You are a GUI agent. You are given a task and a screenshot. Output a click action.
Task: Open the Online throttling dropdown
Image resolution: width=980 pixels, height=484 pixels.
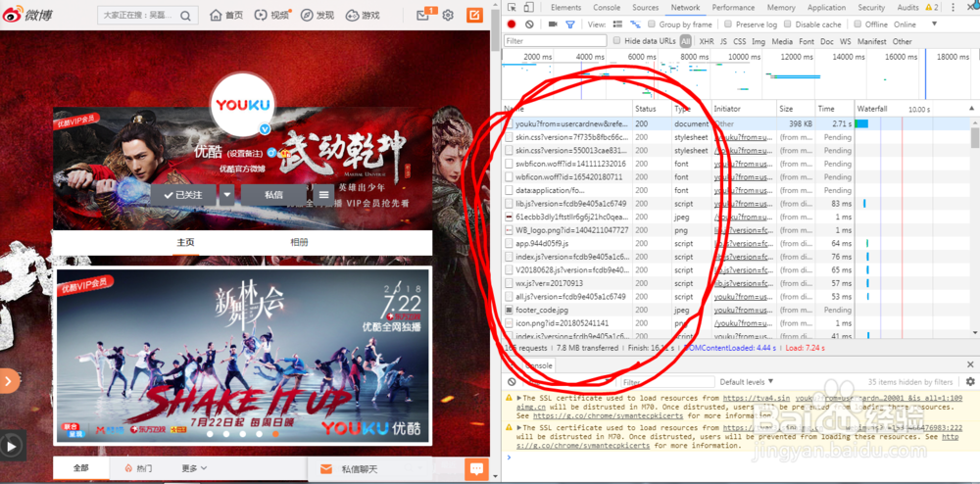tap(915, 24)
